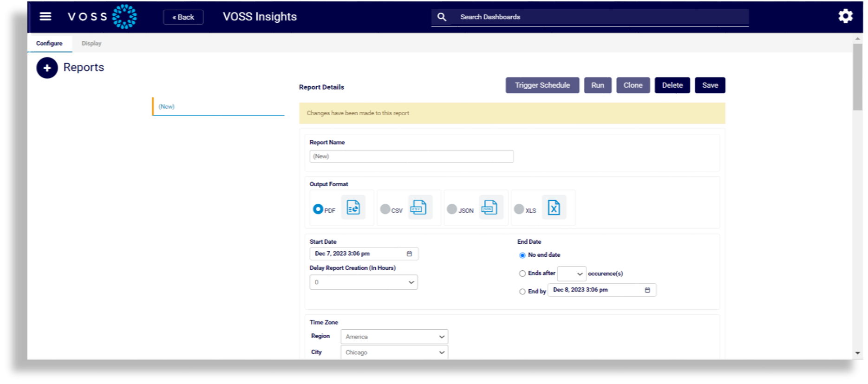868x384 pixels.
Task: Click the scrollbar up arrow
Action: coord(857,39)
